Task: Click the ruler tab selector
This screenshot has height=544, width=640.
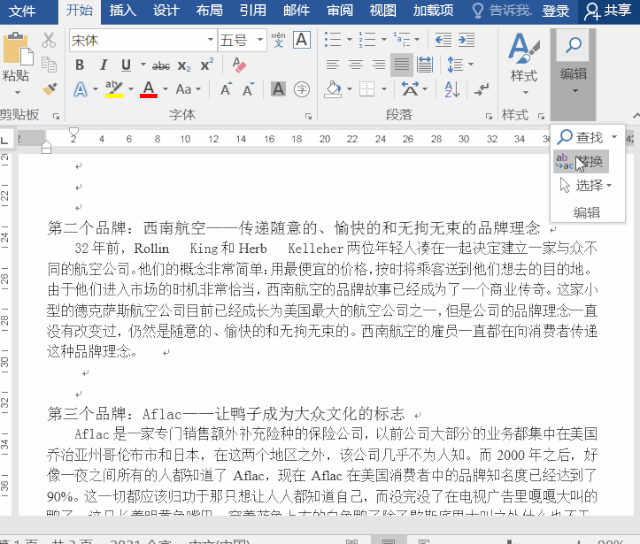Action: tap(4, 140)
